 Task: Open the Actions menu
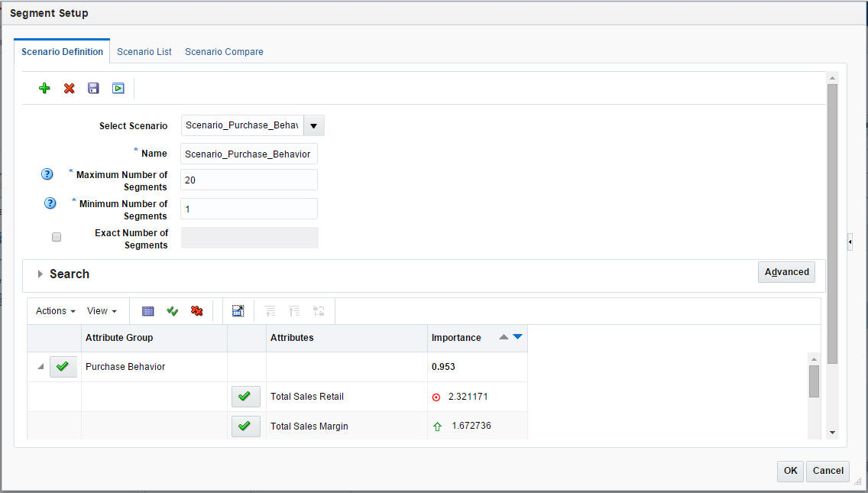pyautogui.click(x=55, y=311)
